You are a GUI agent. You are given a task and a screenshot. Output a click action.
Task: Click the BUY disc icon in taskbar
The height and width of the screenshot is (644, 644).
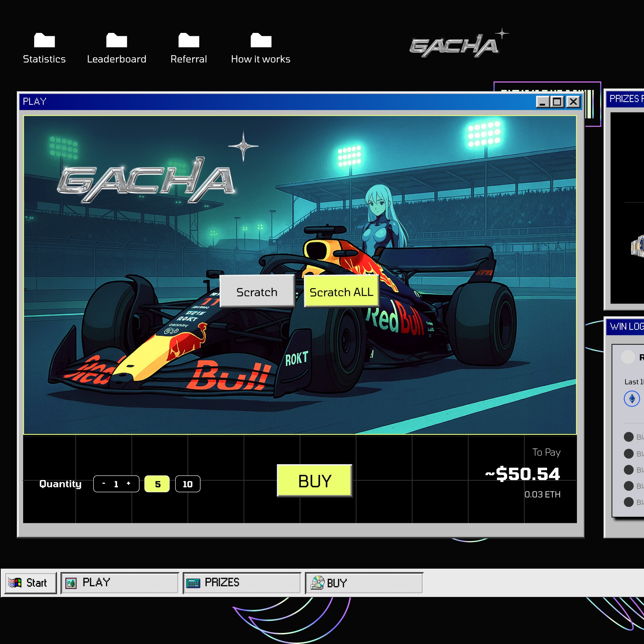click(x=317, y=583)
